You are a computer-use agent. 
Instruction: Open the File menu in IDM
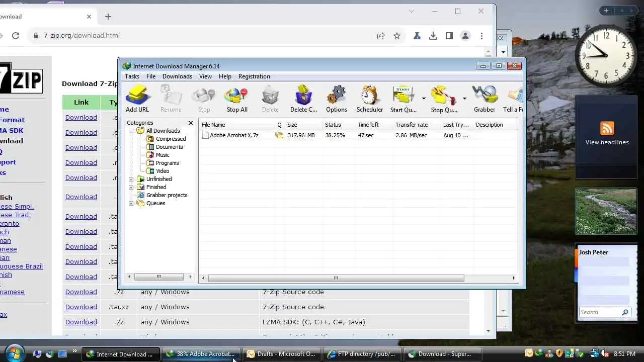pos(151,76)
